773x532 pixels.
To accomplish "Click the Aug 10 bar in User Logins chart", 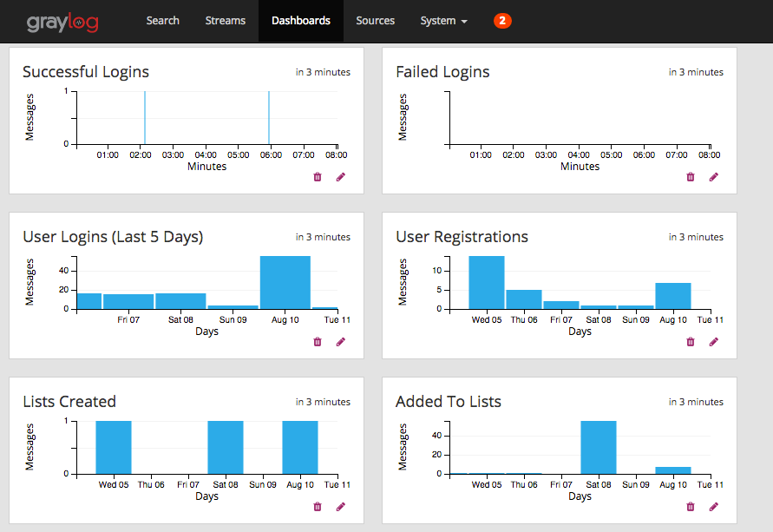I will pos(285,283).
